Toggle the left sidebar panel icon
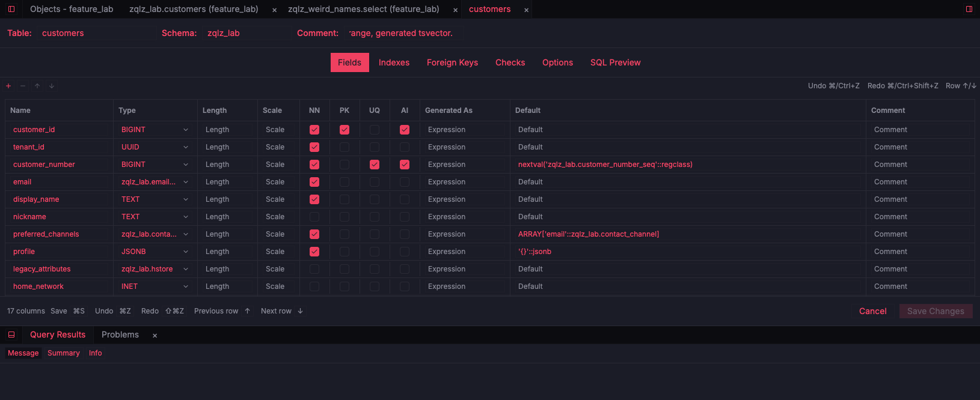 (11, 9)
